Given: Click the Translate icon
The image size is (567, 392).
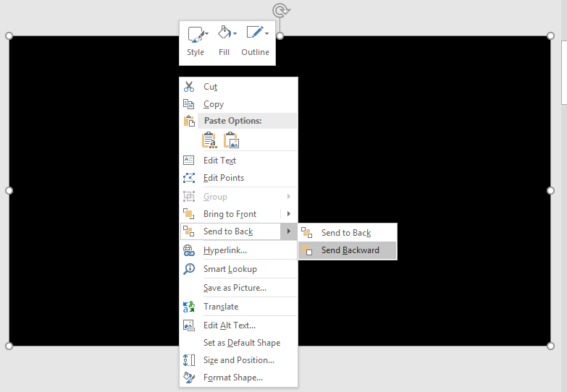Looking at the screenshot, I should (x=189, y=307).
